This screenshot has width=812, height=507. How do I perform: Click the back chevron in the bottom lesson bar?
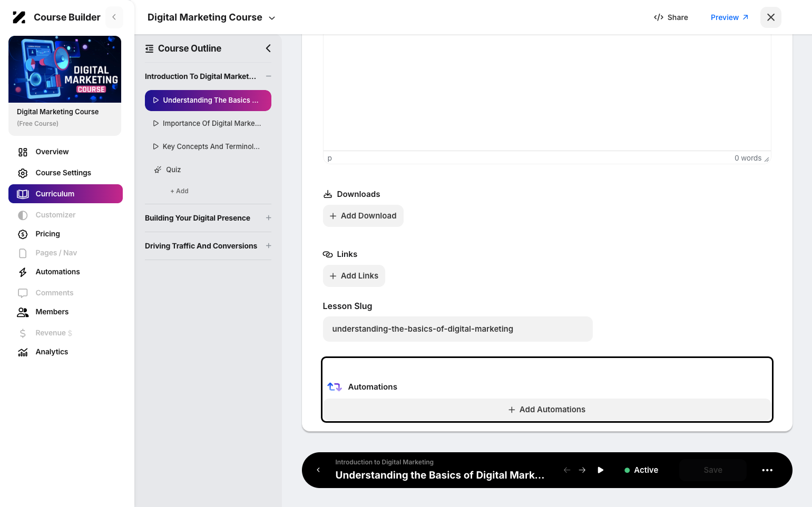click(318, 470)
